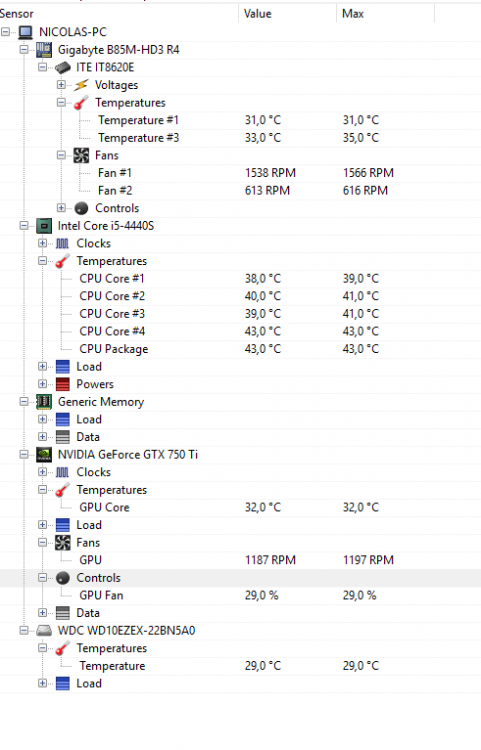
Task: Click the thermometer icon next to ITE Temperatures
Action: 81,102
